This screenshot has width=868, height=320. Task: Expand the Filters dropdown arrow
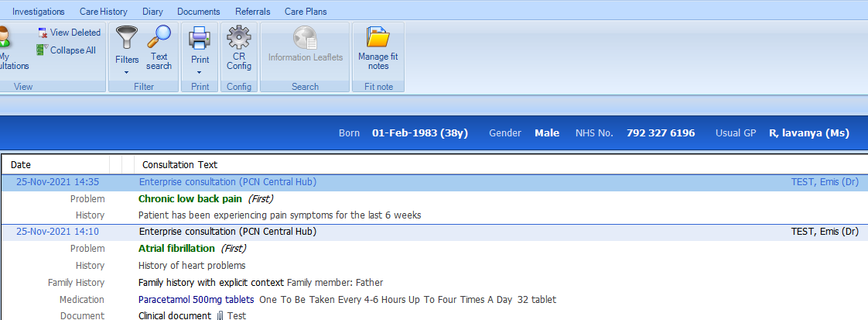point(127,72)
